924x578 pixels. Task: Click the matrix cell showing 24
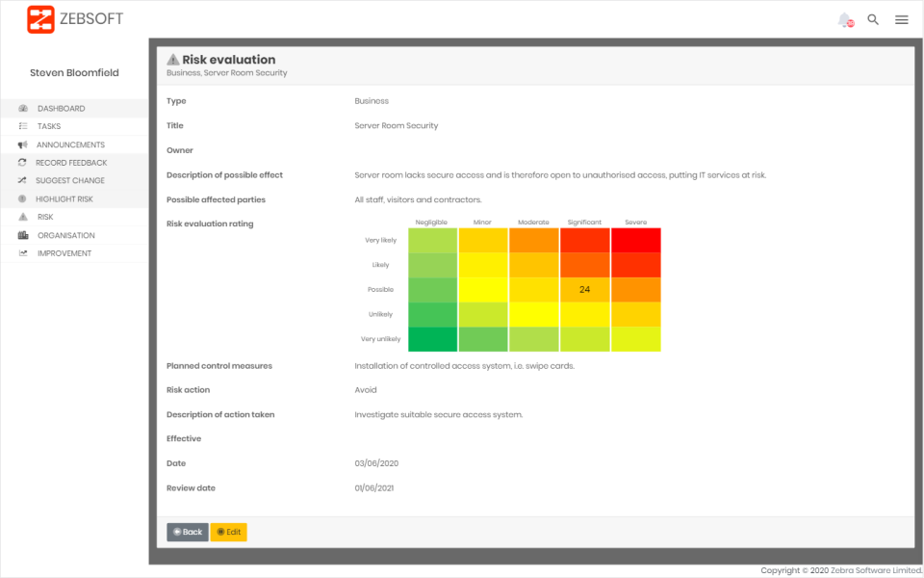[x=585, y=288]
